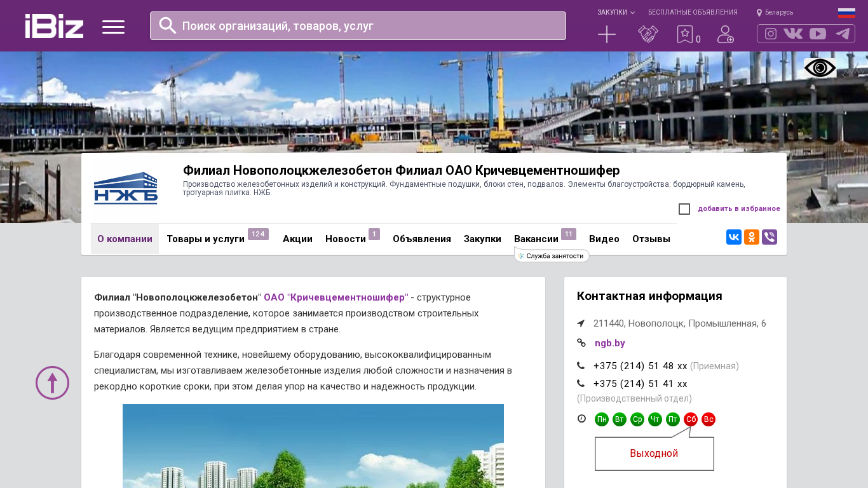Click phone icon beside Приемная number
This screenshot has width=868, height=488.
581,365
